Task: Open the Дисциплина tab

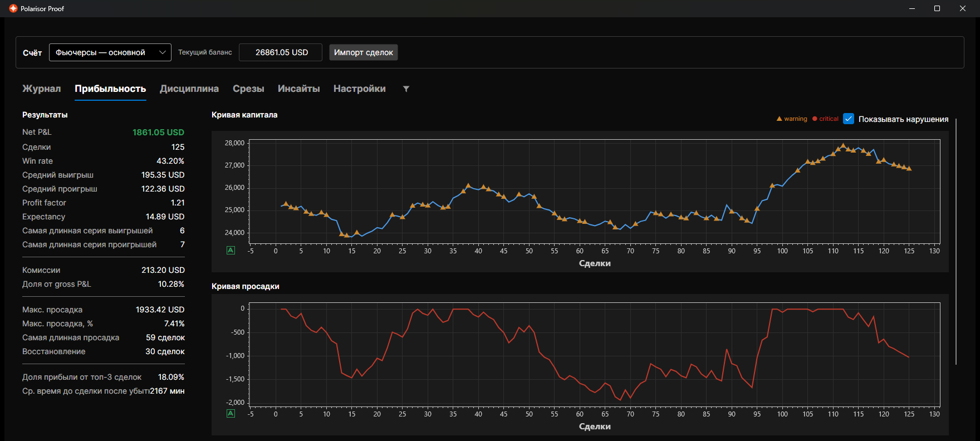Action: pos(189,89)
